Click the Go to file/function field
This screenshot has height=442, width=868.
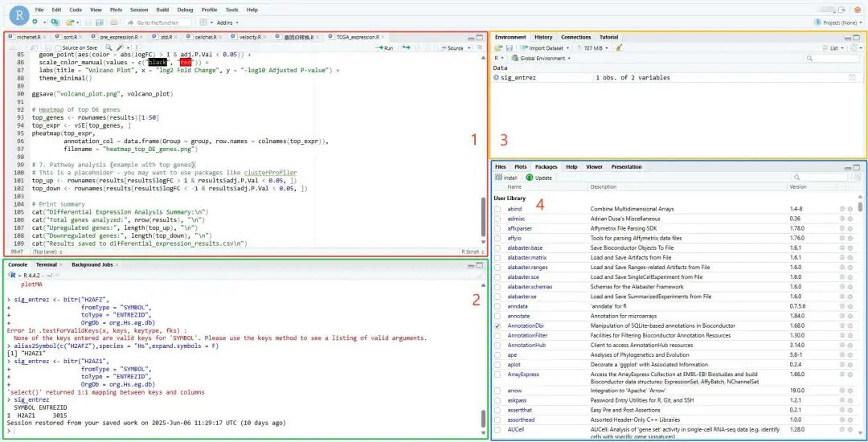point(158,23)
